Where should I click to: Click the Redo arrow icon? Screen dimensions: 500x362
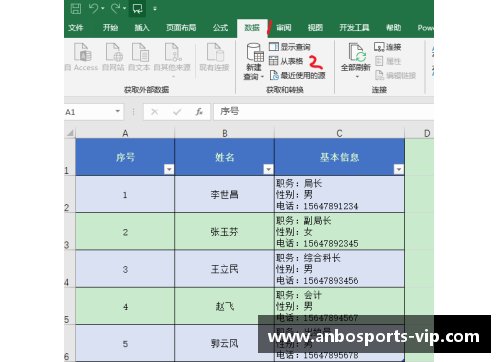(x=115, y=8)
